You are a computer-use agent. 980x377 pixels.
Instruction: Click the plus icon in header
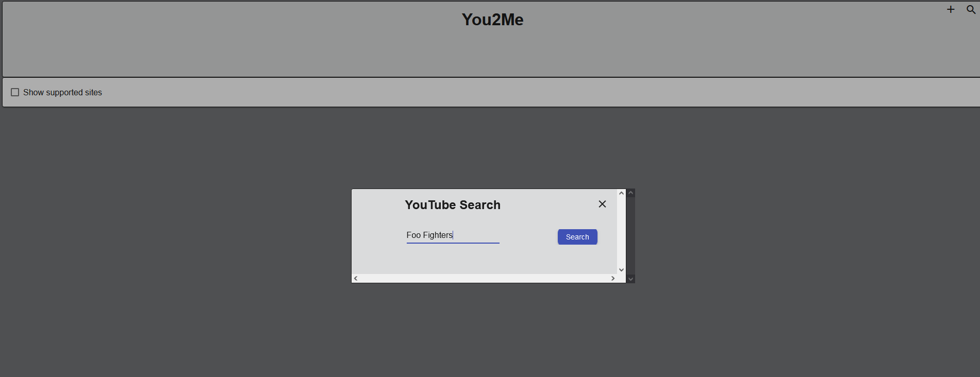click(951, 9)
